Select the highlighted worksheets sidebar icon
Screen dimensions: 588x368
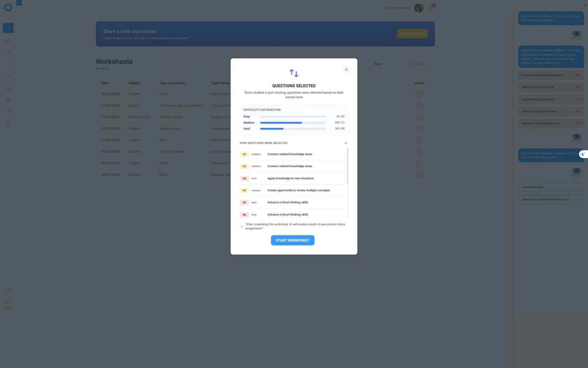click(x=8, y=28)
